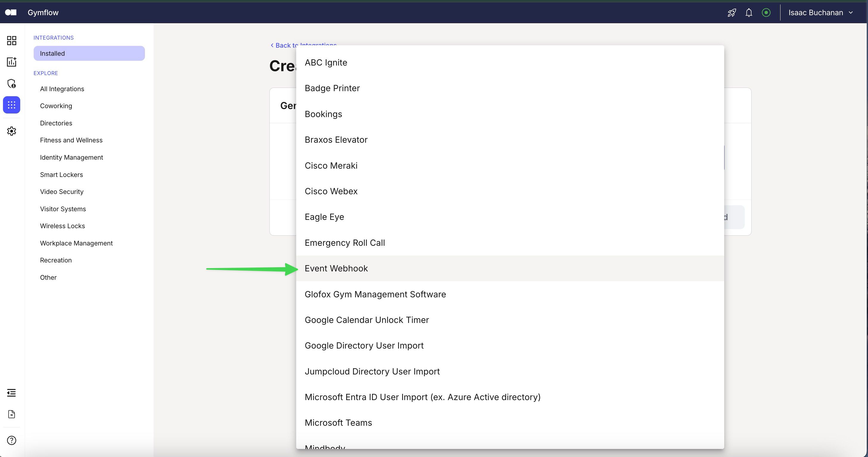Choose Google Calendar Unlock Timer
This screenshot has width=868, height=457.
click(x=510, y=320)
